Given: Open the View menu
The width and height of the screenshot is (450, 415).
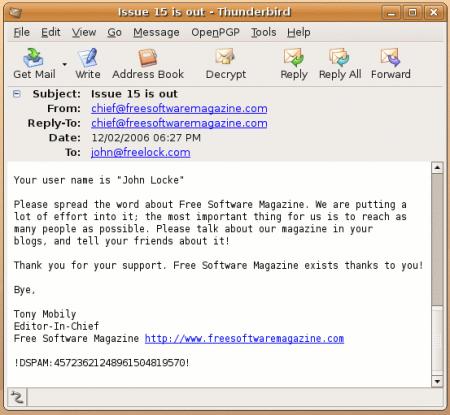Looking at the screenshot, I should [84, 32].
